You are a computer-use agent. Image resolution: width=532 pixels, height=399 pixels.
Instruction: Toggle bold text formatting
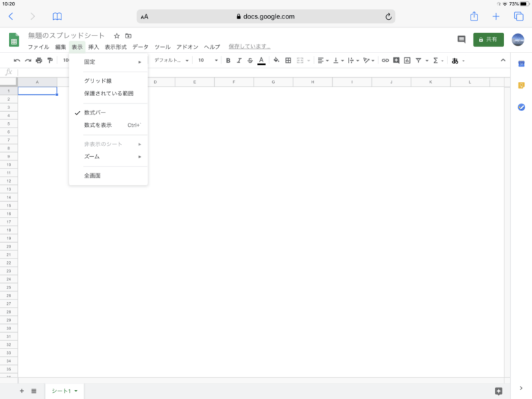[228, 61]
